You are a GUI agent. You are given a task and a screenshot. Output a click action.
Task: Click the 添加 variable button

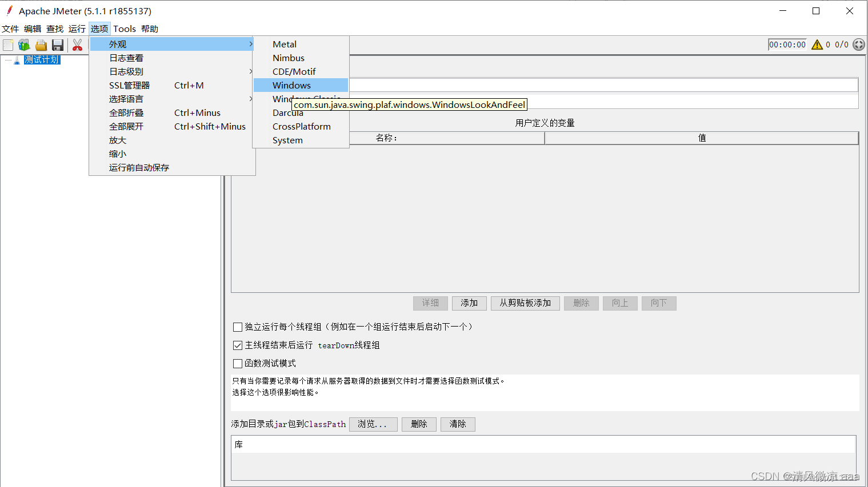(x=469, y=303)
